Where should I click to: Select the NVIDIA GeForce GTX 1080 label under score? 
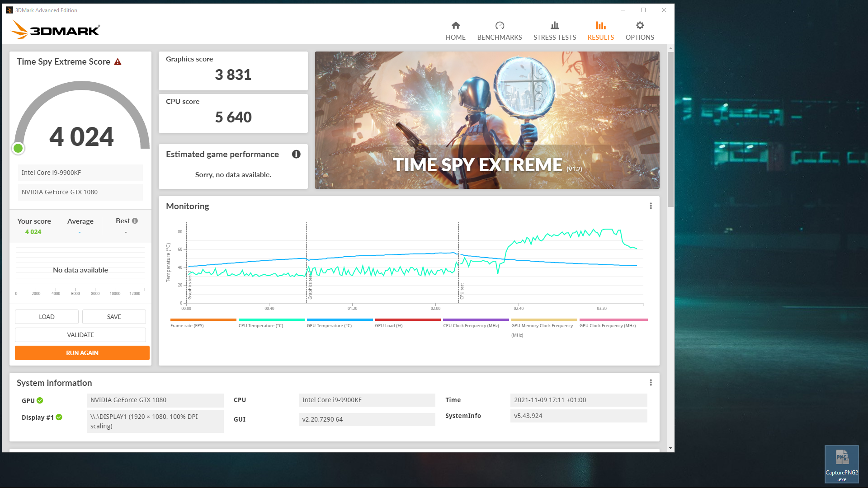click(x=80, y=192)
